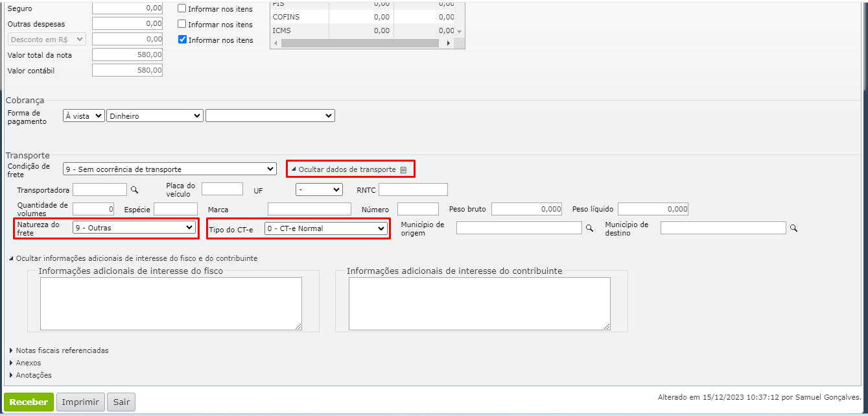
Task: Focus the Peso bruto field
Action: click(526, 209)
